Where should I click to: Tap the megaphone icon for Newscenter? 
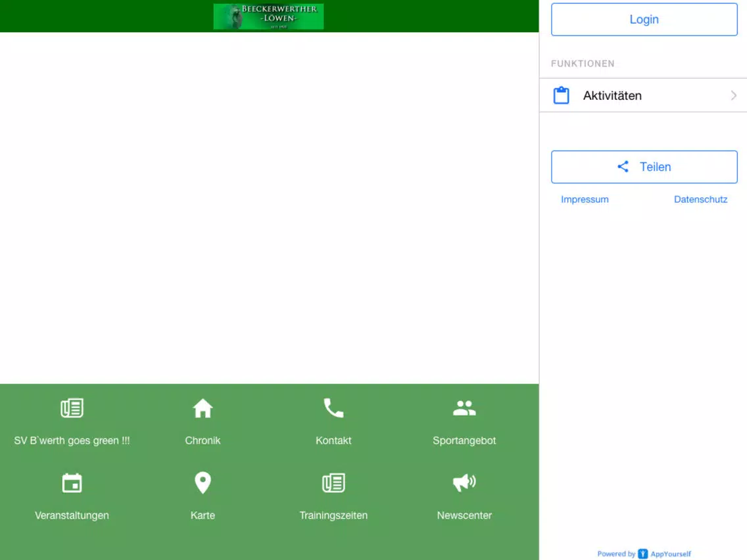(x=464, y=483)
